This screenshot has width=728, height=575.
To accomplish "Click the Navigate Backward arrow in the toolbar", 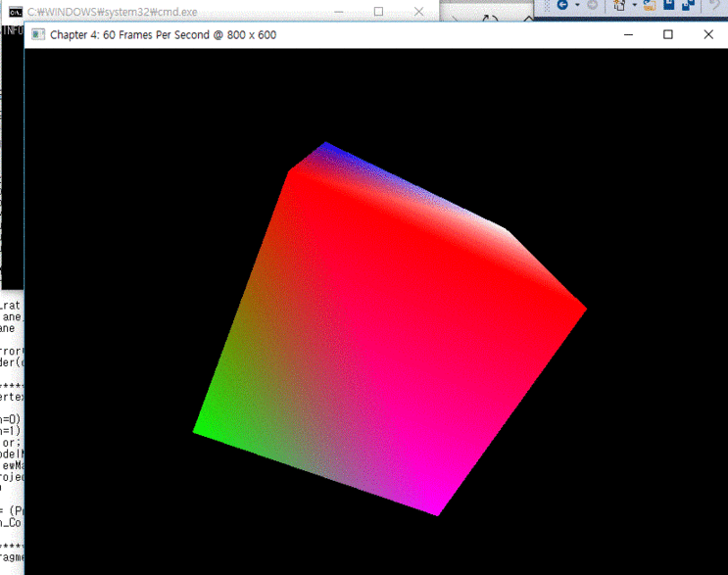I will (x=562, y=6).
